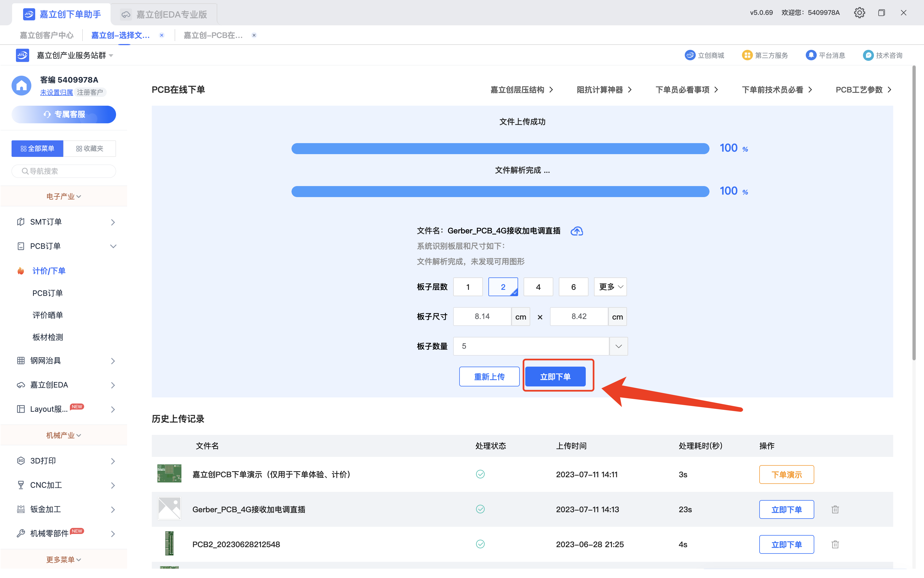Click the 钢网治具 grid icon
Screen dimensions: 924x578
tap(21, 361)
